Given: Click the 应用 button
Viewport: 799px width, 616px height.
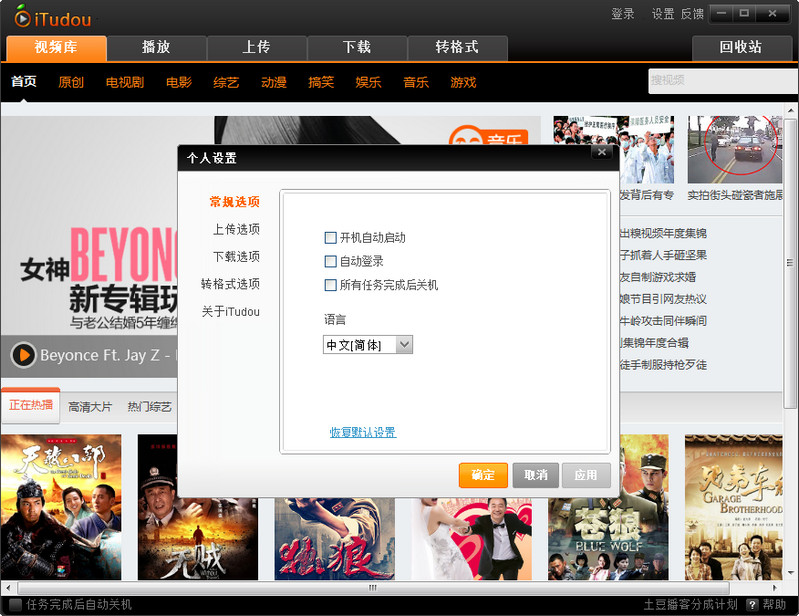Looking at the screenshot, I should coord(586,475).
